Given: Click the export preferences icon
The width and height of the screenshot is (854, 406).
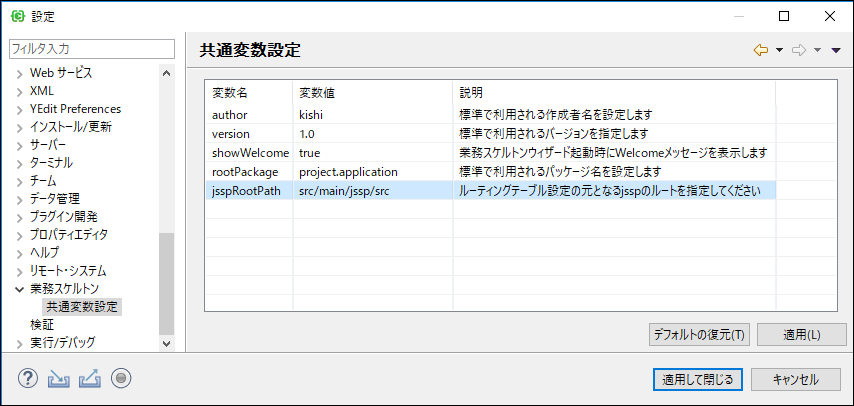Looking at the screenshot, I should pyautogui.click(x=90, y=378).
